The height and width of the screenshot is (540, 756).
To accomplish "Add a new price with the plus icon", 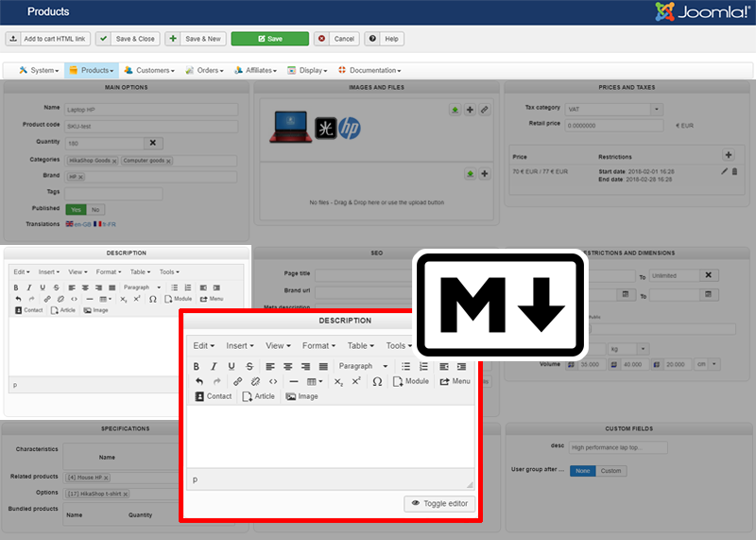I will click(729, 155).
